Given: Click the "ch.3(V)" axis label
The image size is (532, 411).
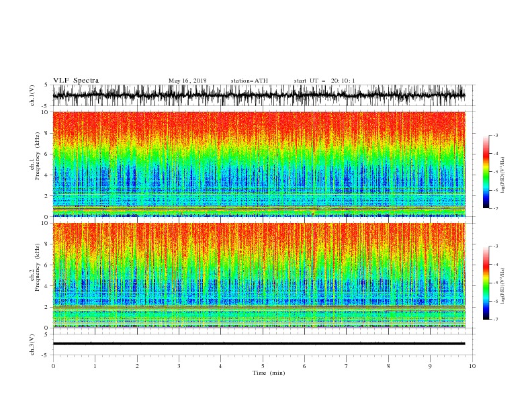Looking at the screenshot, I should click(x=32, y=345).
